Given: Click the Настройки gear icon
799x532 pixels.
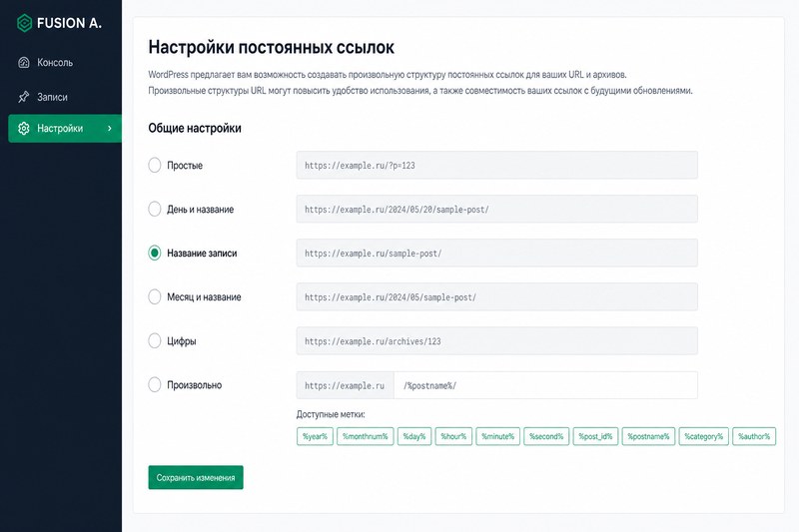Looking at the screenshot, I should [x=23, y=129].
